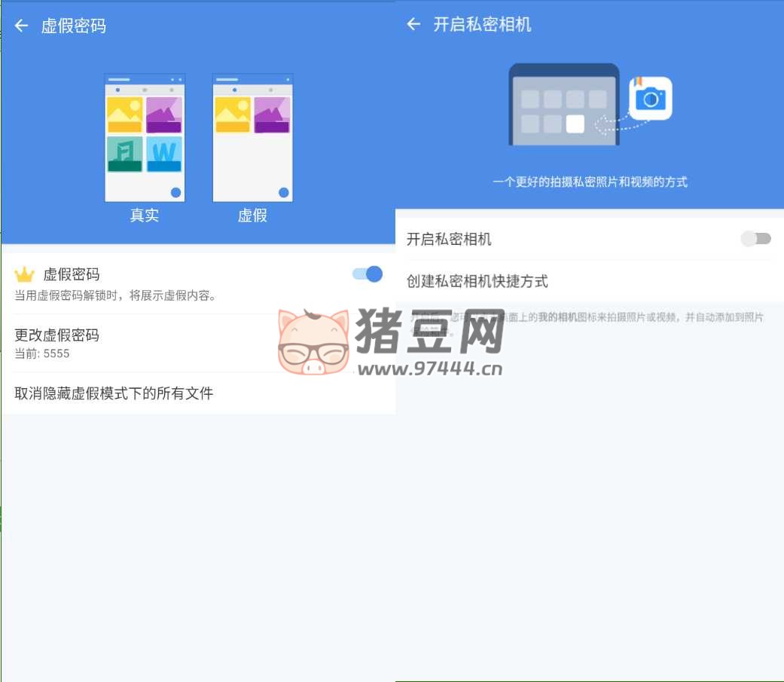The height and width of the screenshot is (682, 784).
Task: Disable the 虚假密码 switch
Action: click(x=368, y=274)
